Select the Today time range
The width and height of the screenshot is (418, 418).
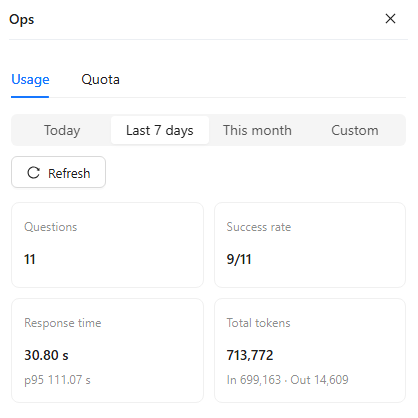pos(62,130)
